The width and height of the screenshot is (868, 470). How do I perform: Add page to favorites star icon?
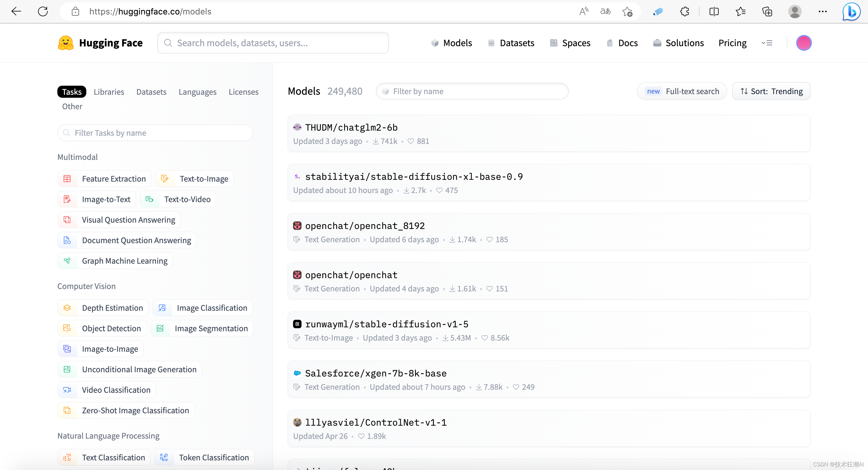[627, 11]
